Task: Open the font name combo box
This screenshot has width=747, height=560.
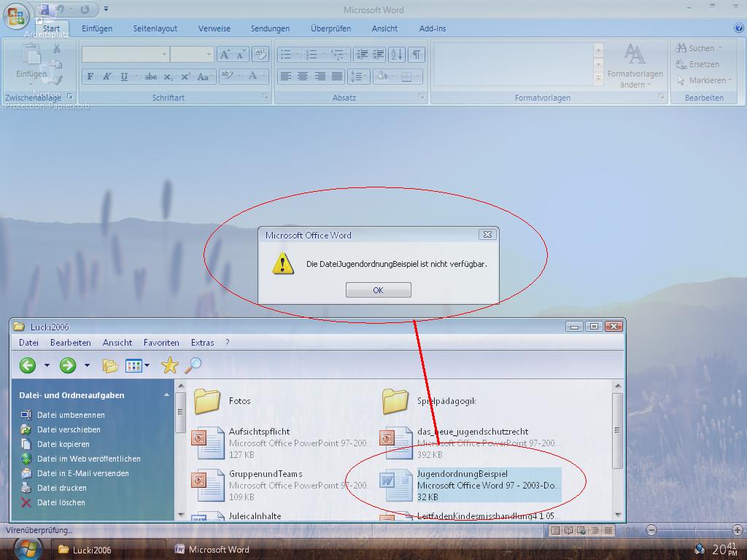Action: coord(125,55)
